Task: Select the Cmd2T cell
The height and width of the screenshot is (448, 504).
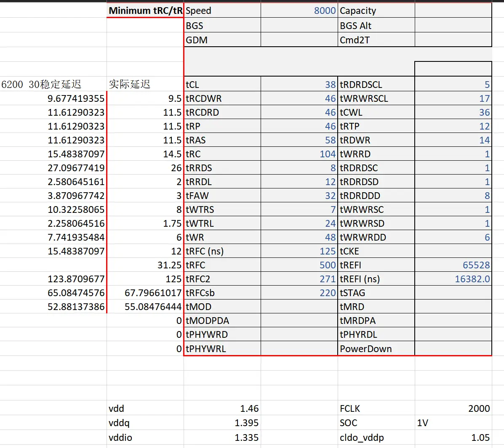Action: pyautogui.click(x=376, y=40)
